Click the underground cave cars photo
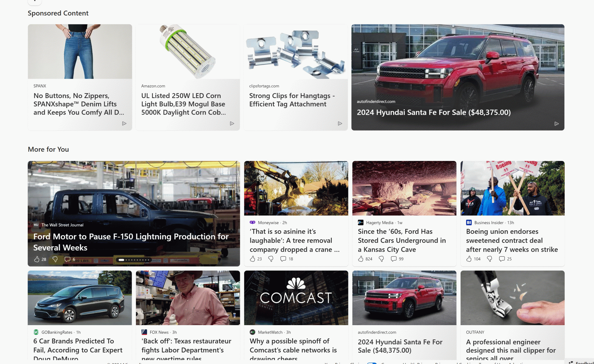This screenshot has height=364, width=594. tap(404, 188)
